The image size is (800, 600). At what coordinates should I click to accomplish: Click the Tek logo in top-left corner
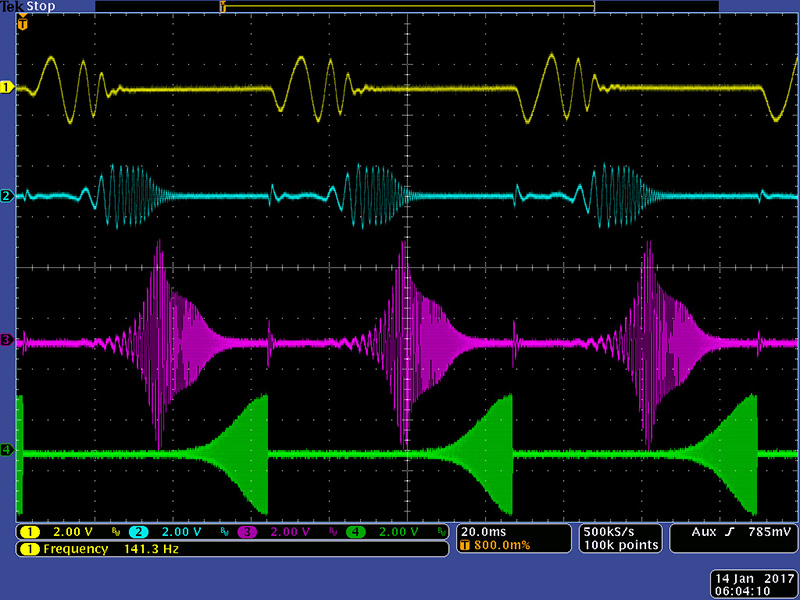pos(11,6)
